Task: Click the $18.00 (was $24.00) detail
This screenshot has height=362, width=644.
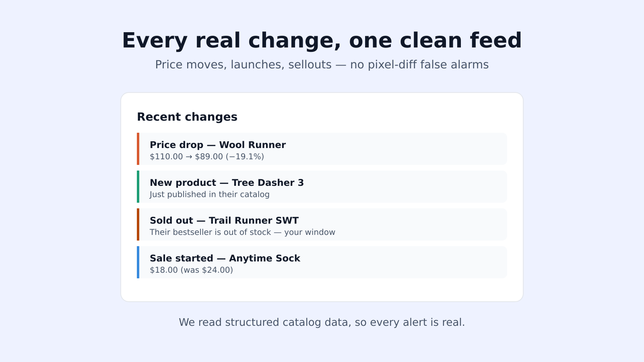Action: tap(192, 270)
